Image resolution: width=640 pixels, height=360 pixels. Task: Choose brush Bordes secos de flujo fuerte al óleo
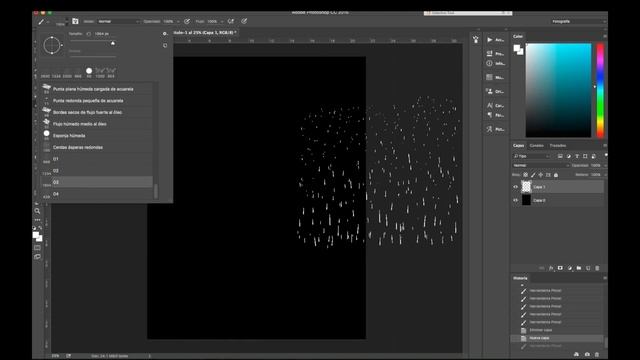tap(97, 112)
